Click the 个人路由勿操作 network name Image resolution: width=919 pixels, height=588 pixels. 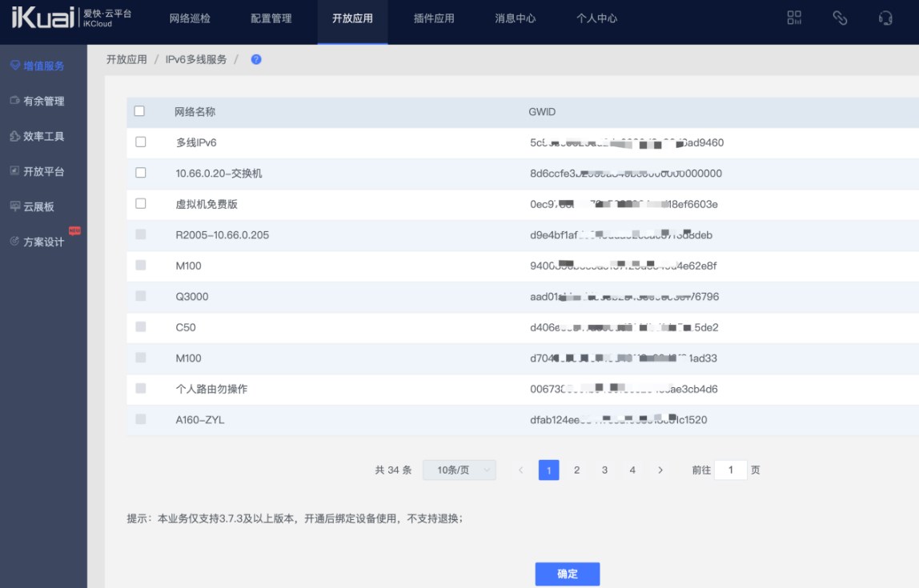tap(211, 389)
